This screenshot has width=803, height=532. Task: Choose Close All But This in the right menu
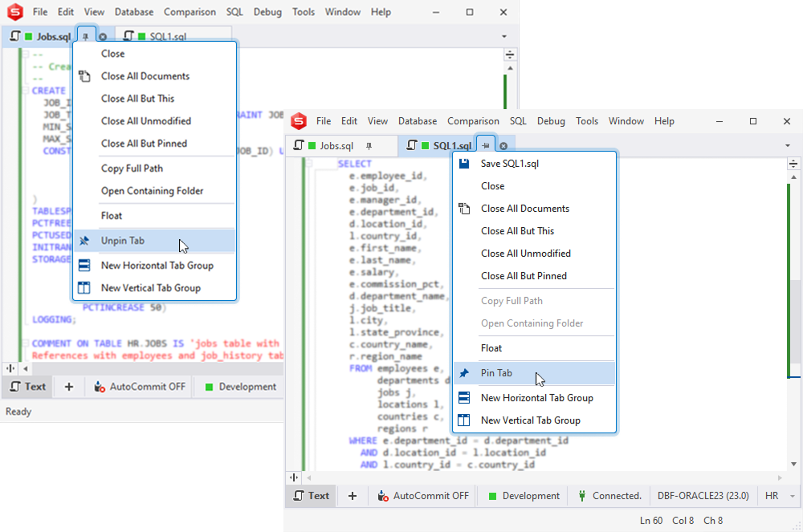click(534, 231)
